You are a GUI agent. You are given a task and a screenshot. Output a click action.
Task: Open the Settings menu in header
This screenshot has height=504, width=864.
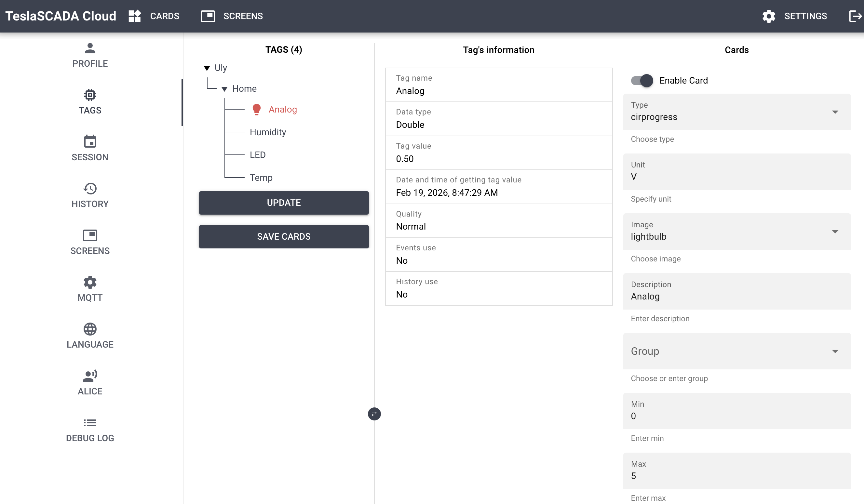coord(794,16)
